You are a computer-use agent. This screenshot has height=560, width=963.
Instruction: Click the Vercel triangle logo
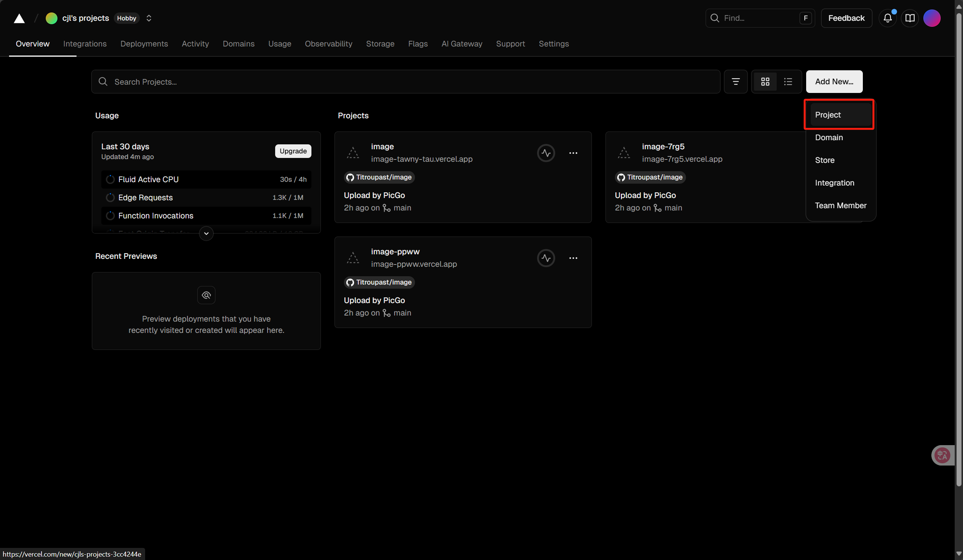click(x=19, y=19)
